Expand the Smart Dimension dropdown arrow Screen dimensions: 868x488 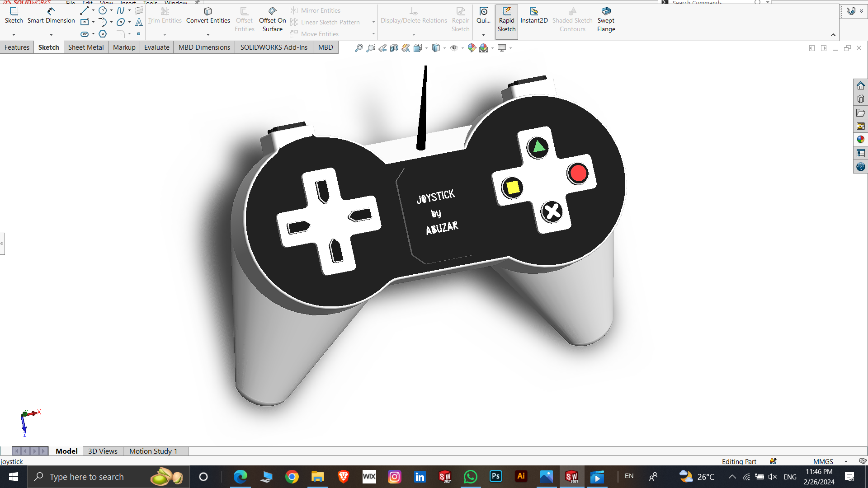pos(51,35)
